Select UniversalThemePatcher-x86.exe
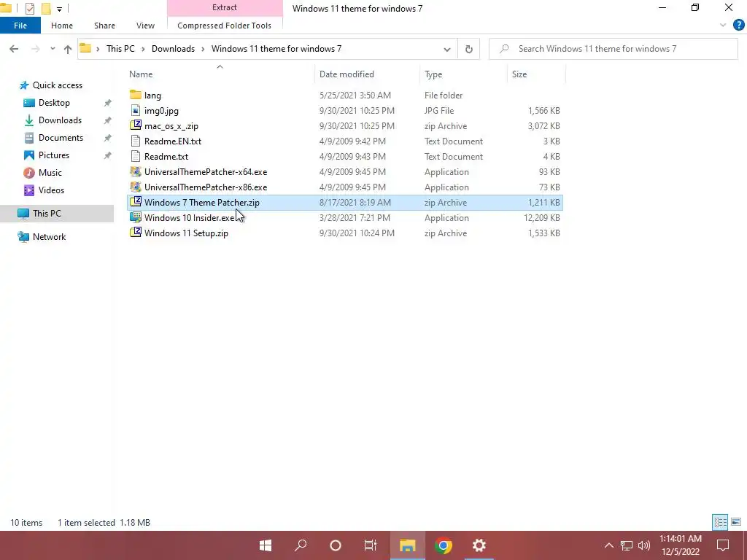This screenshot has width=747, height=560. [x=205, y=187]
